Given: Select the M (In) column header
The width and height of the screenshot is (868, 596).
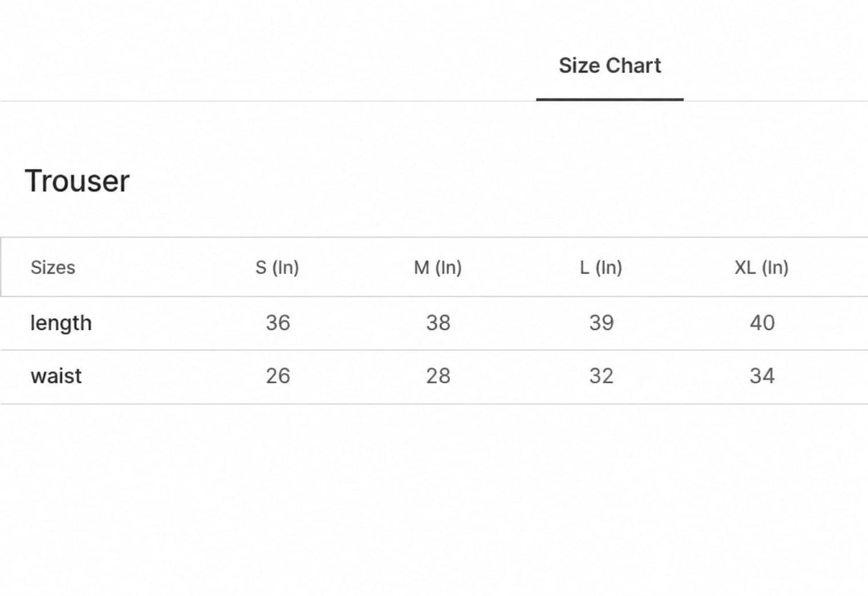Looking at the screenshot, I should (x=438, y=267).
